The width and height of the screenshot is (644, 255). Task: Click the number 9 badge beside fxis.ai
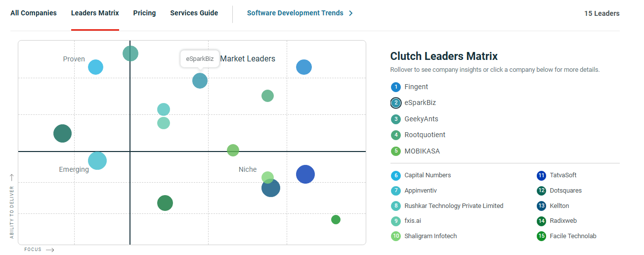click(x=395, y=221)
